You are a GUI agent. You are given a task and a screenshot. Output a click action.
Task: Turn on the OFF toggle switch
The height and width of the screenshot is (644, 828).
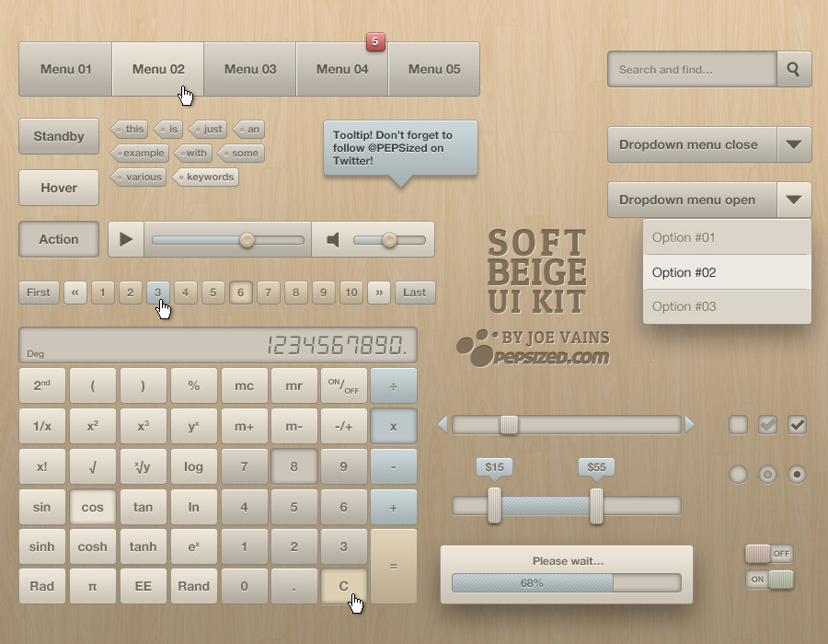click(x=769, y=554)
